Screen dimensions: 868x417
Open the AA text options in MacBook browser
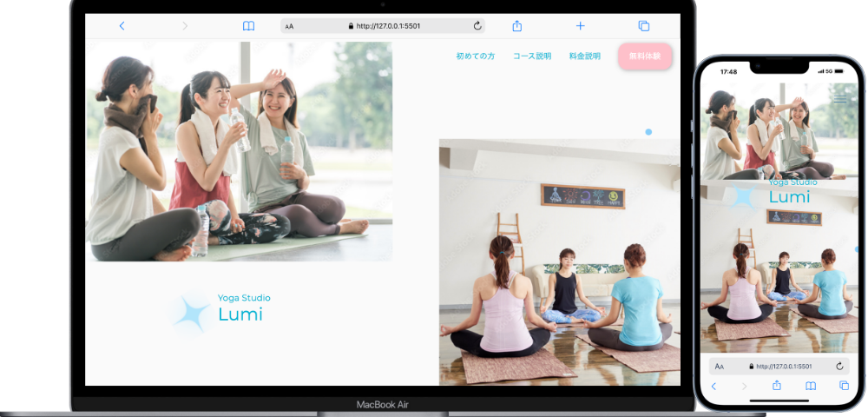(x=290, y=27)
